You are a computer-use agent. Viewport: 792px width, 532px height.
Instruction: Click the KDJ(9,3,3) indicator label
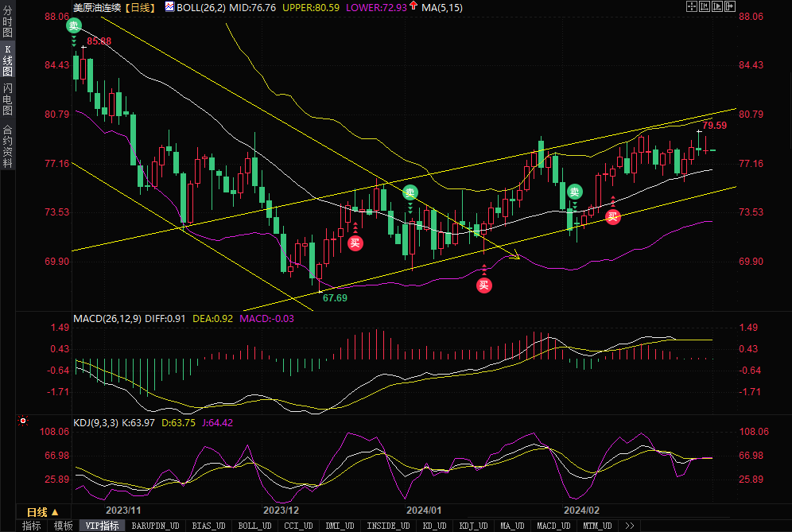(x=95, y=422)
